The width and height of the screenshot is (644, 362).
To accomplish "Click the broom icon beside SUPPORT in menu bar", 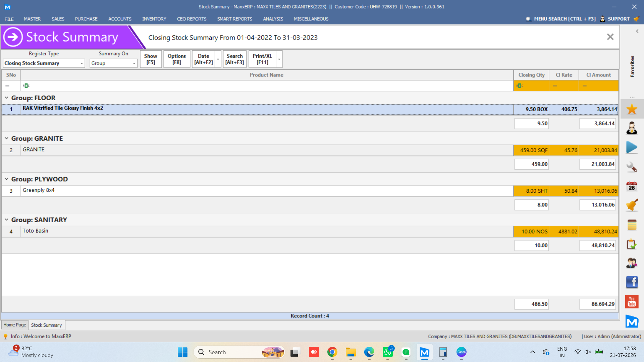I will tap(636, 19).
